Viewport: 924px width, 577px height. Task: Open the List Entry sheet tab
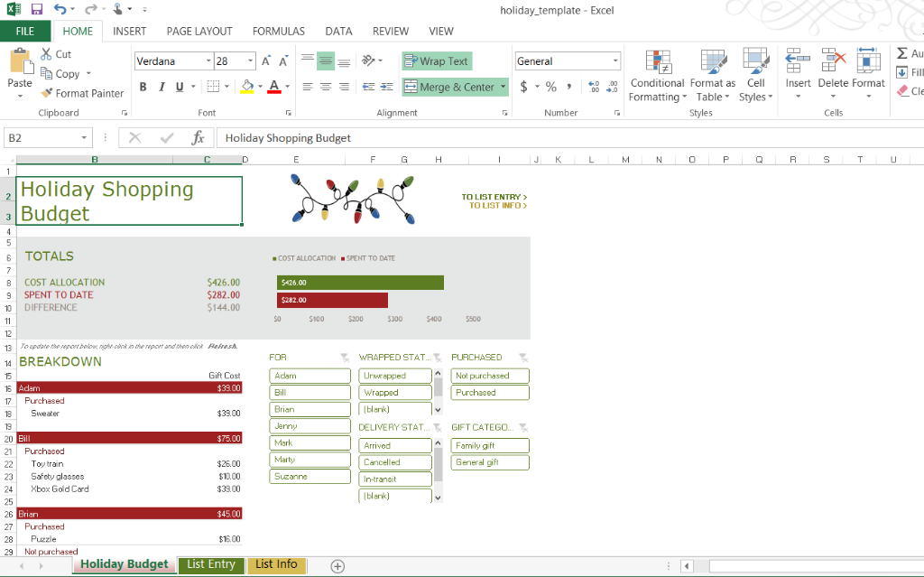pos(211,564)
